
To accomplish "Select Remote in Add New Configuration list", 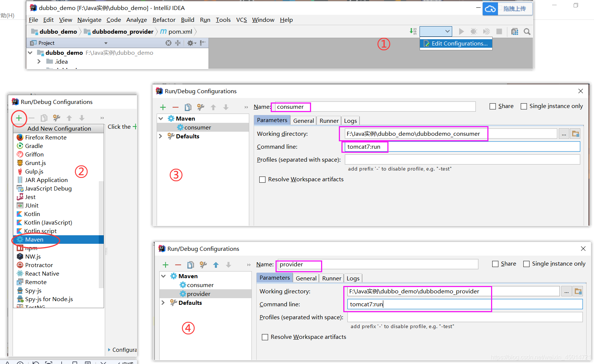I will click(58, 282).
